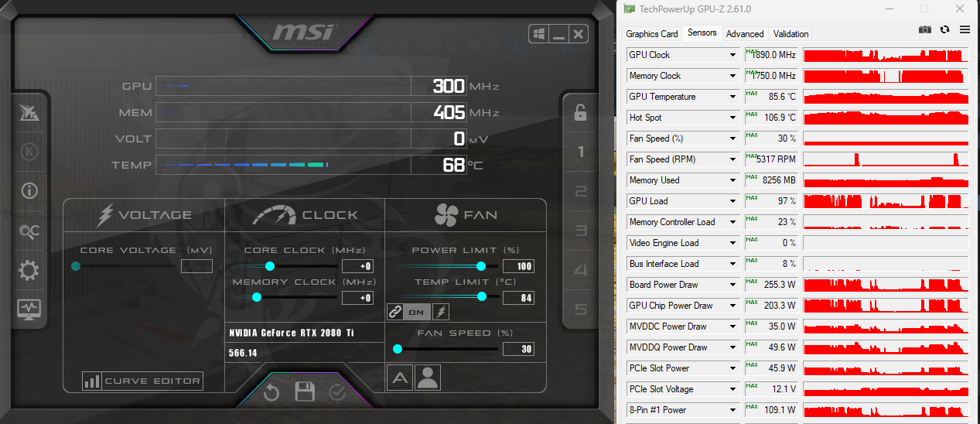Expand the Fan Speed (%) dropdown
The height and width of the screenshot is (424, 980).
pos(732,138)
